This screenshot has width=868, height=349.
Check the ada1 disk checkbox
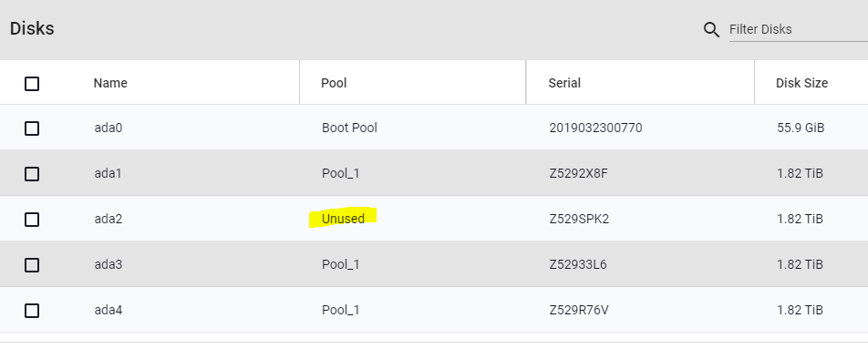coord(32,174)
